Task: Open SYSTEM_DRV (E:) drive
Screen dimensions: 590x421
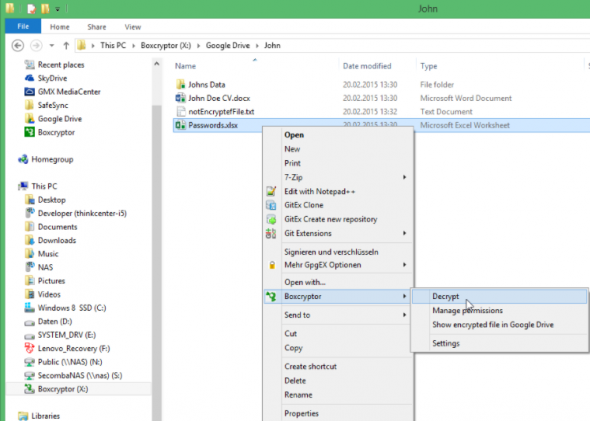Action: coord(67,335)
